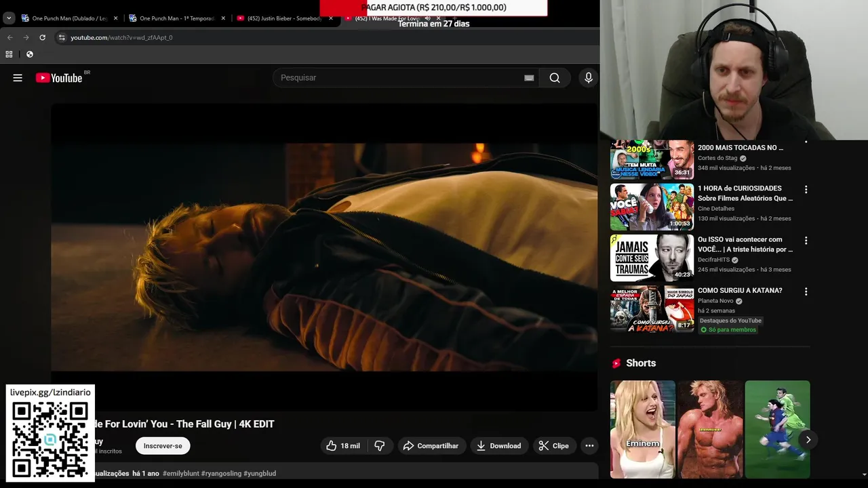Open the #emilyblunt hashtag link
Image resolution: width=868 pixels, height=488 pixels.
coord(180,473)
